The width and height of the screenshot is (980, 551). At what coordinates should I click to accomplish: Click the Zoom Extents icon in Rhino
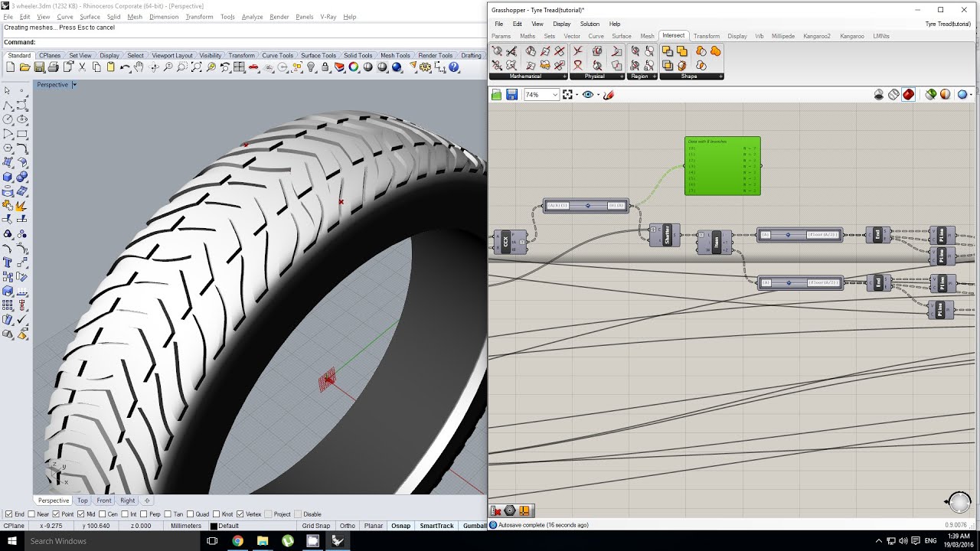[x=197, y=67]
